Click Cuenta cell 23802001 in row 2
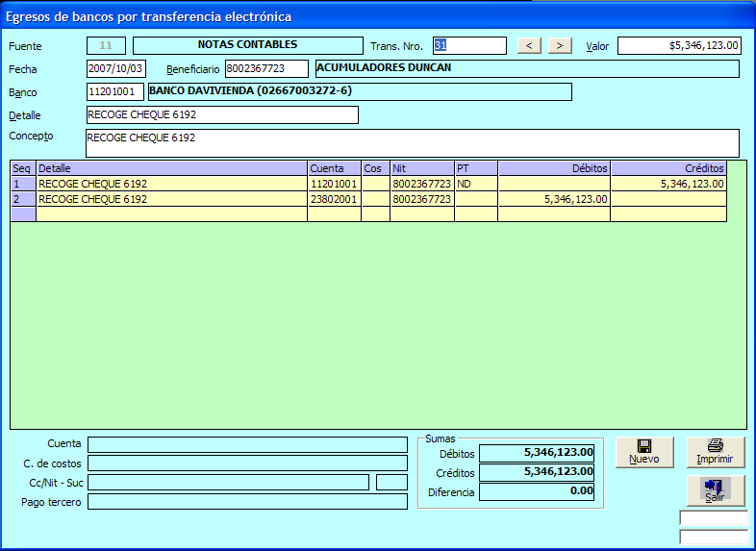 pos(335,199)
